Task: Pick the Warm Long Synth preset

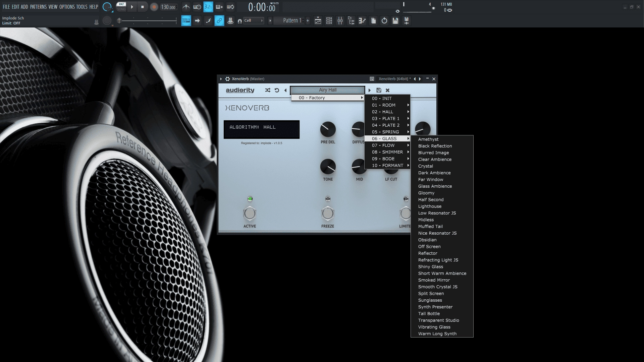Action: click(x=442, y=334)
